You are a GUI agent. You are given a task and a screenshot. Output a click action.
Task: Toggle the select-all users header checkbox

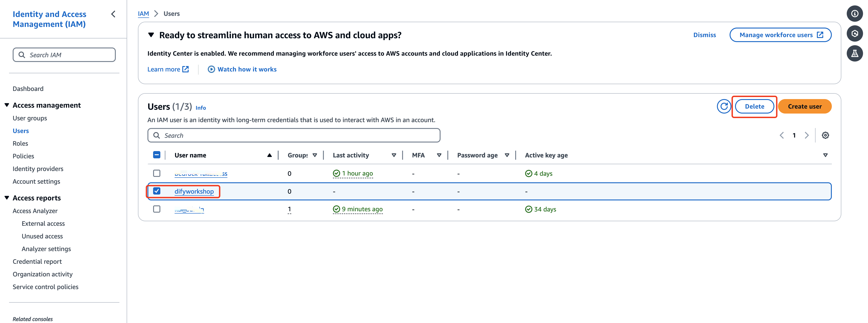[157, 155]
